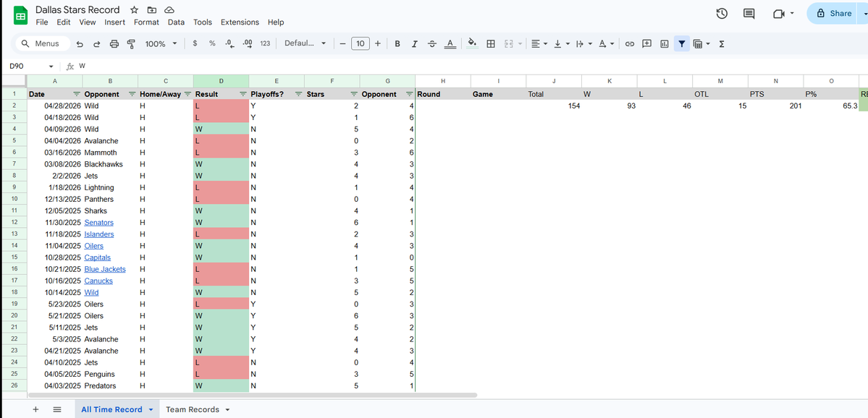Open the Canucks link
Image resolution: width=868 pixels, height=418 pixels.
coord(98,281)
